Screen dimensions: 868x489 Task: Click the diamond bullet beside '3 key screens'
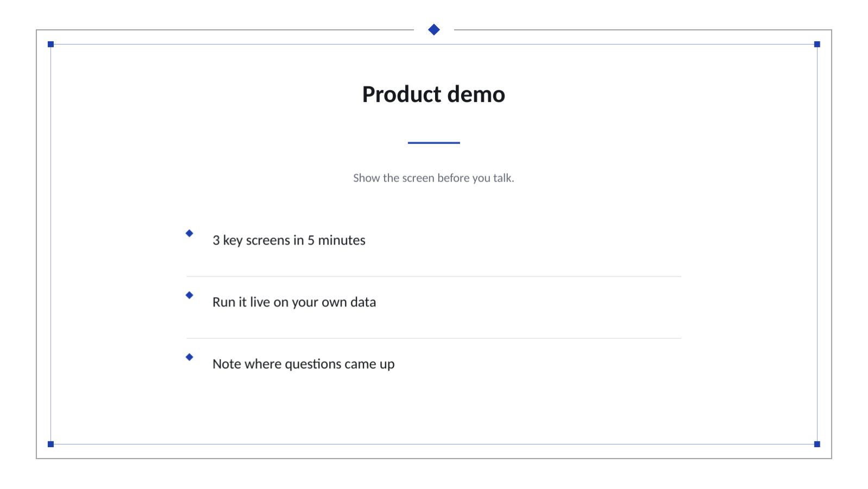click(x=190, y=233)
